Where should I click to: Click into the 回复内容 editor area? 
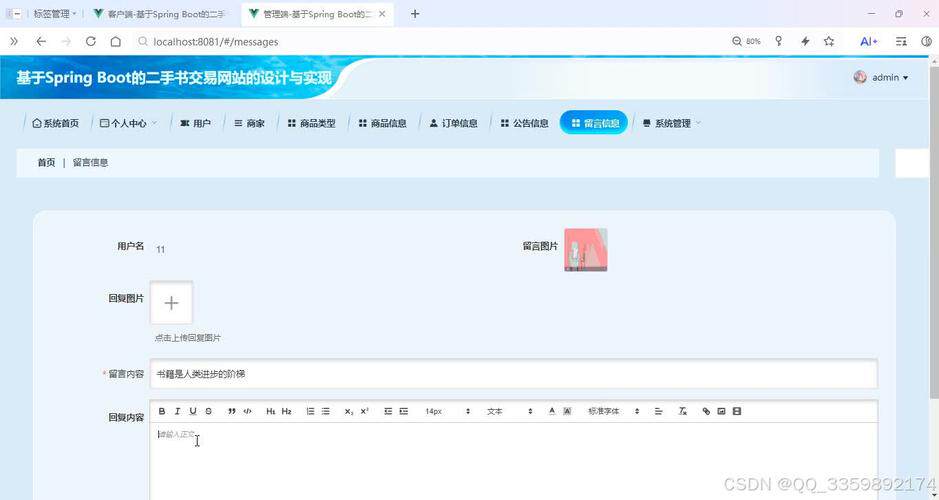pyautogui.click(x=513, y=461)
